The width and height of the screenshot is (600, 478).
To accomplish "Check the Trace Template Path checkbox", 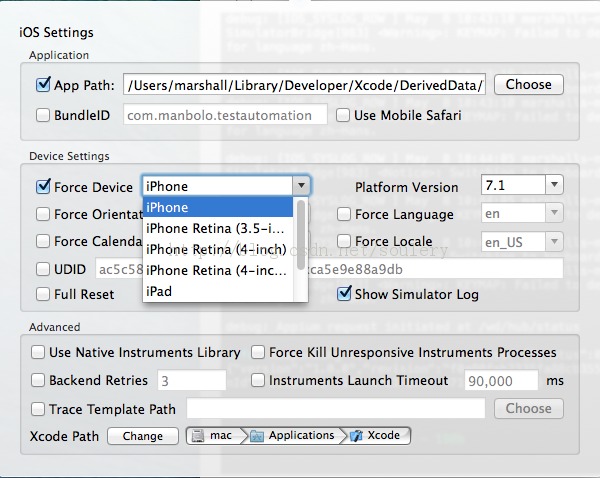I will click(x=38, y=409).
